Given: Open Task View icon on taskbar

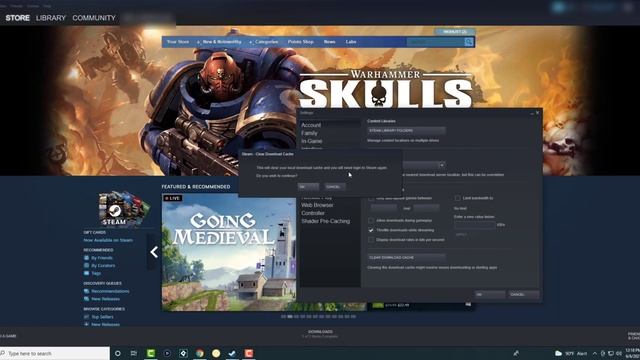Looking at the screenshot, I should [x=133, y=353].
